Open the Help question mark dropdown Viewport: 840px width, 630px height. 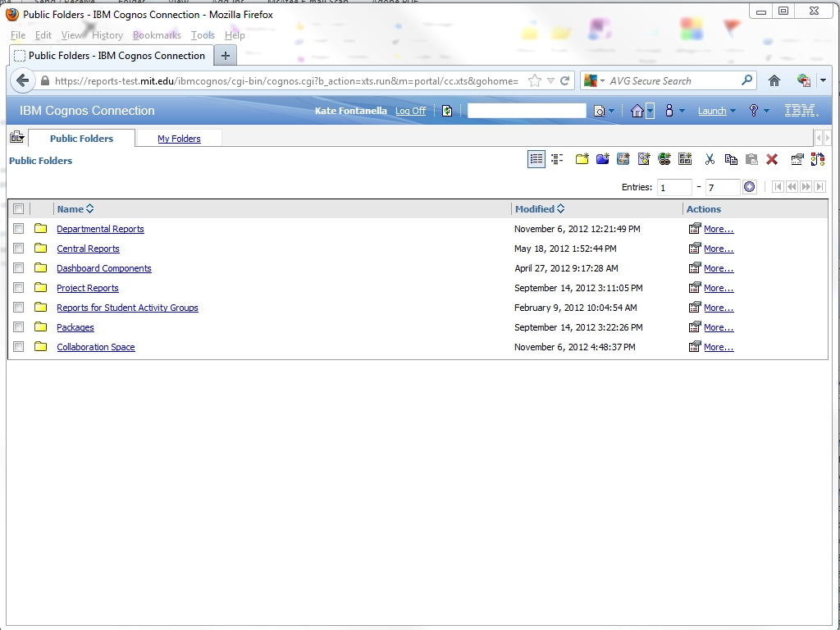tap(758, 111)
